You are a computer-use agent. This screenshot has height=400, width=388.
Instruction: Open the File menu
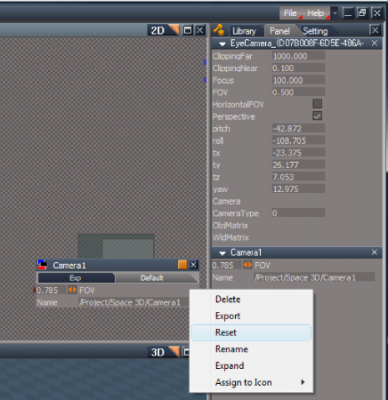tap(290, 13)
